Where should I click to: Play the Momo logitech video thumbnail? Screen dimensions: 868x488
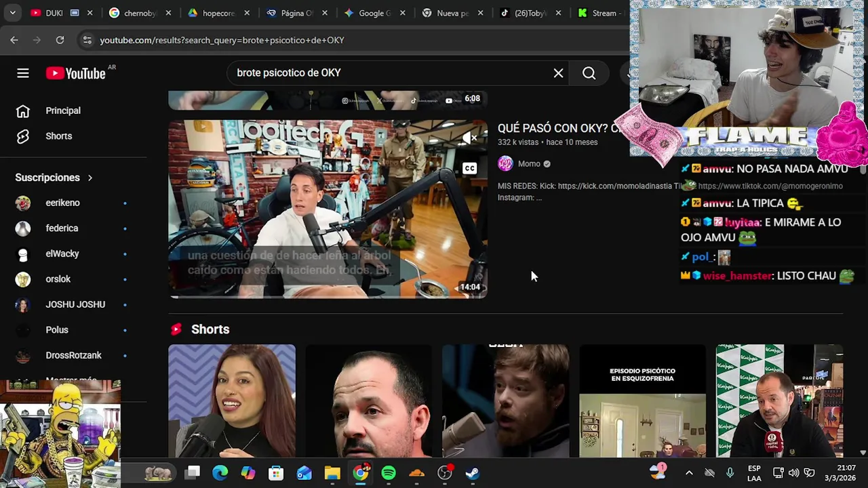(x=328, y=209)
